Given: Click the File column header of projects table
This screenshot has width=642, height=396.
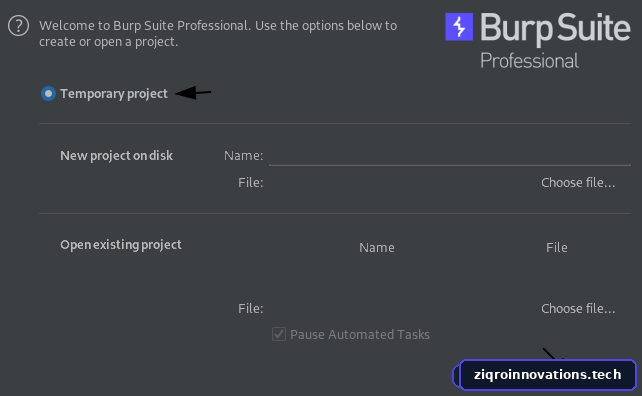Looking at the screenshot, I should [x=556, y=247].
